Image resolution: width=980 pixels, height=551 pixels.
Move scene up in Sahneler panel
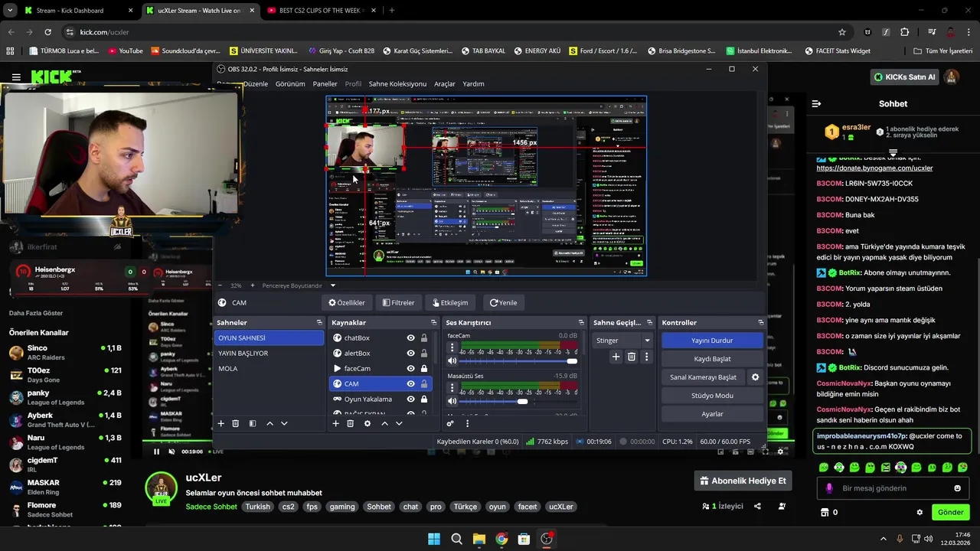pyautogui.click(x=269, y=423)
